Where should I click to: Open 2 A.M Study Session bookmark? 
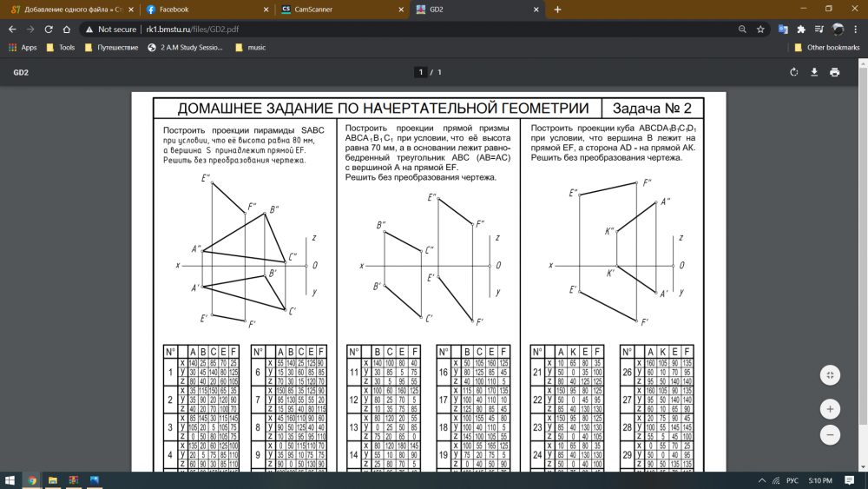coord(185,48)
